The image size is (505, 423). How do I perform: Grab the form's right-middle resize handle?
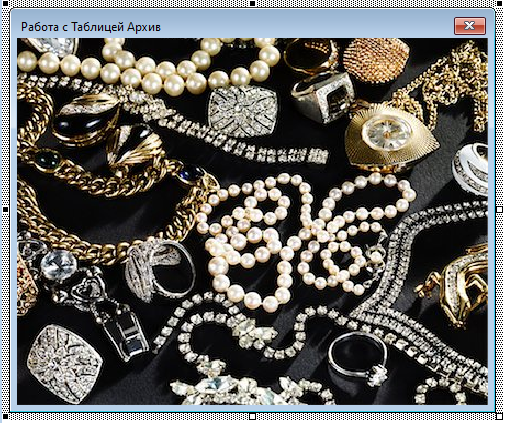click(499, 209)
